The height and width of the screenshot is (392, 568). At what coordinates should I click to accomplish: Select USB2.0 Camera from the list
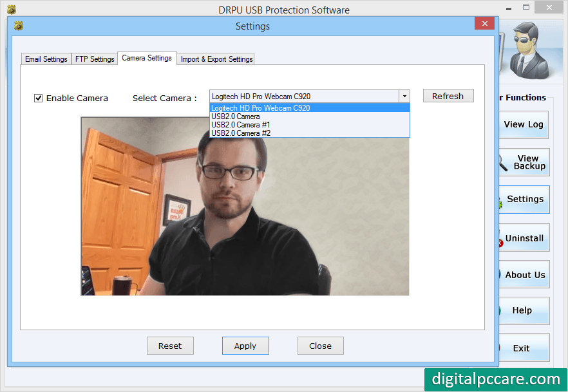pyautogui.click(x=310, y=117)
